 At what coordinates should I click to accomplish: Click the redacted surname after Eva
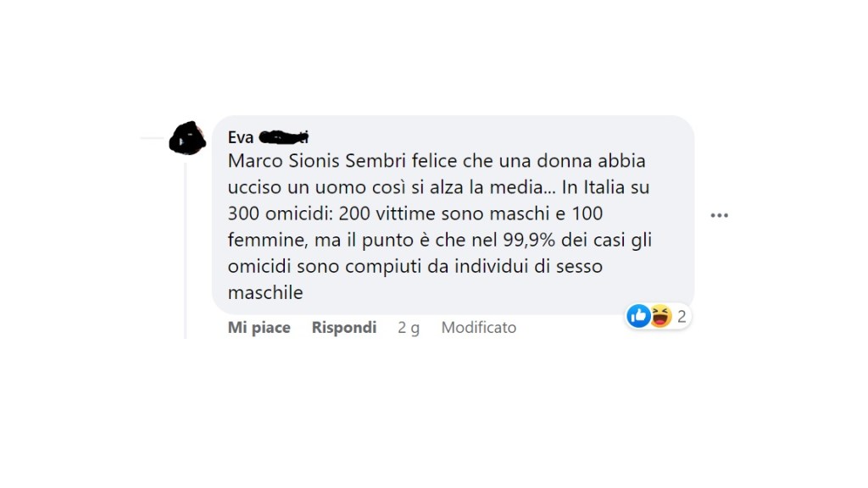[x=283, y=137]
